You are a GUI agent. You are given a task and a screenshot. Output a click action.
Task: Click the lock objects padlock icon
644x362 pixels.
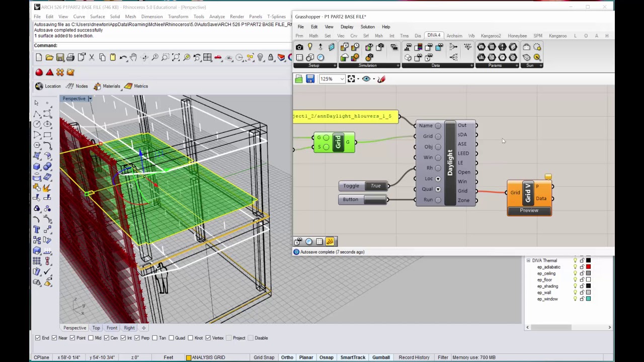tap(271, 58)
